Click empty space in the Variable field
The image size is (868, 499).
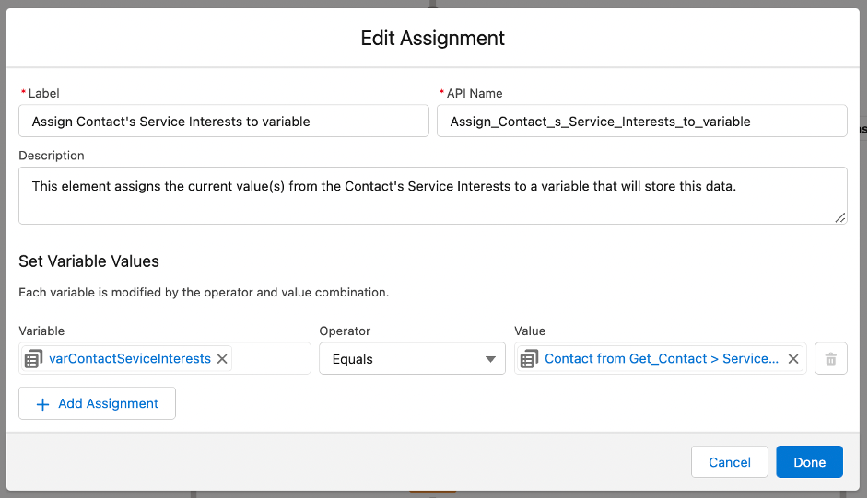click(x=271, y=359)
